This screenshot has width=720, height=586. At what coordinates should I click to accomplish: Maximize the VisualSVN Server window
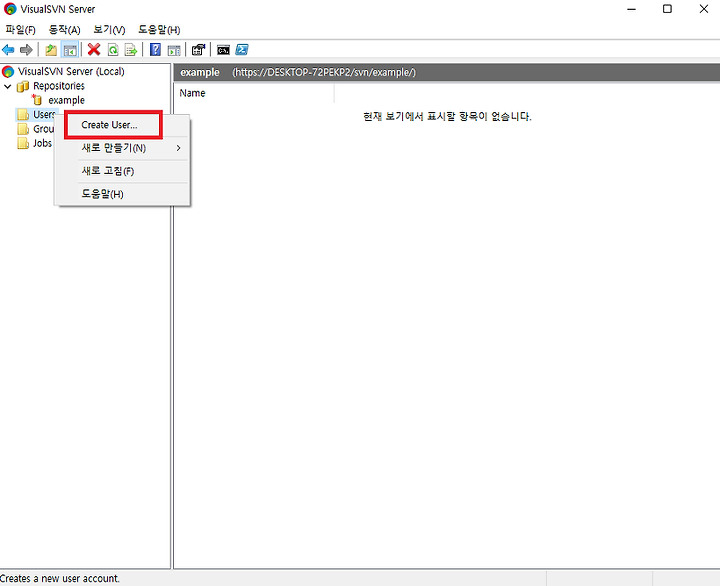click(x=667, y=9)
